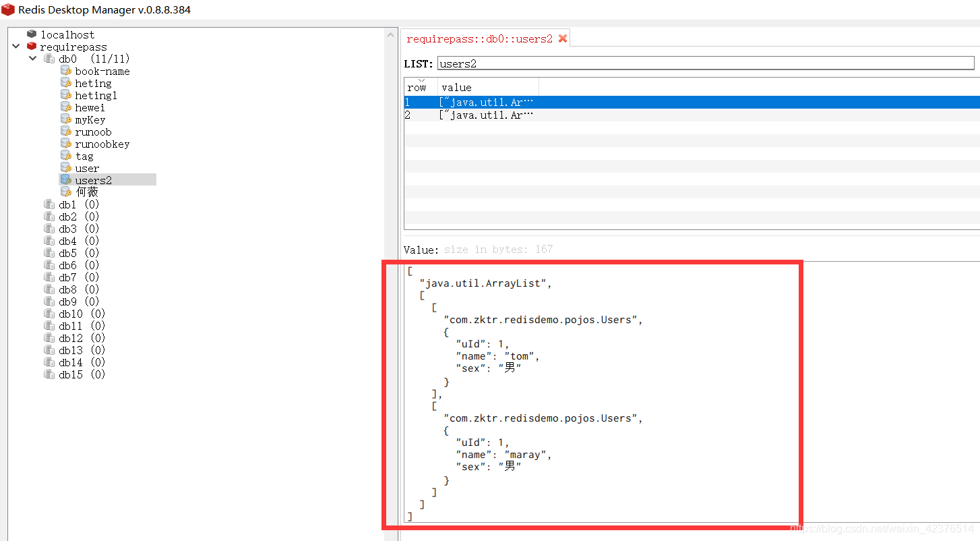Click the db4 database icon

pos(49,241)
